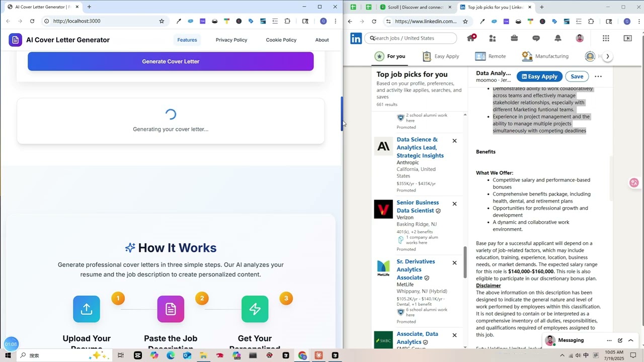The width and height of the screenshot is (644, 362).
Task: Open File Explorer from taskbar
Action: pos(203,355)
